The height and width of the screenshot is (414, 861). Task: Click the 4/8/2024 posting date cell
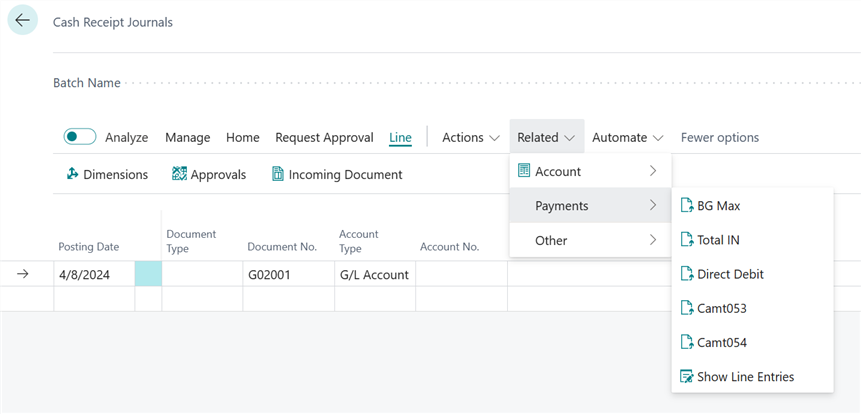point(94,274)
